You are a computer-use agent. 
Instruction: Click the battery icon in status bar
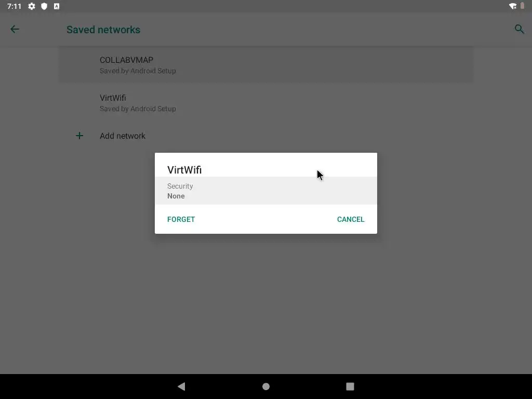point(523,6)
